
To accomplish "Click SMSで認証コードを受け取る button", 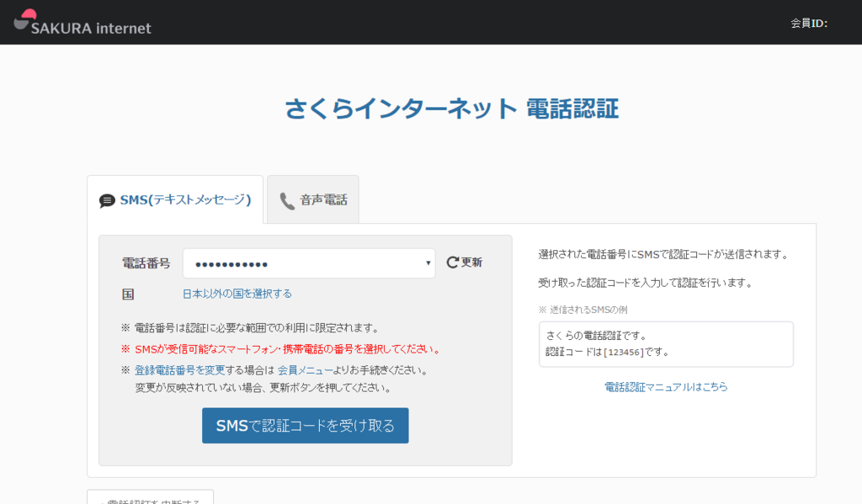I will coord(305,426).
